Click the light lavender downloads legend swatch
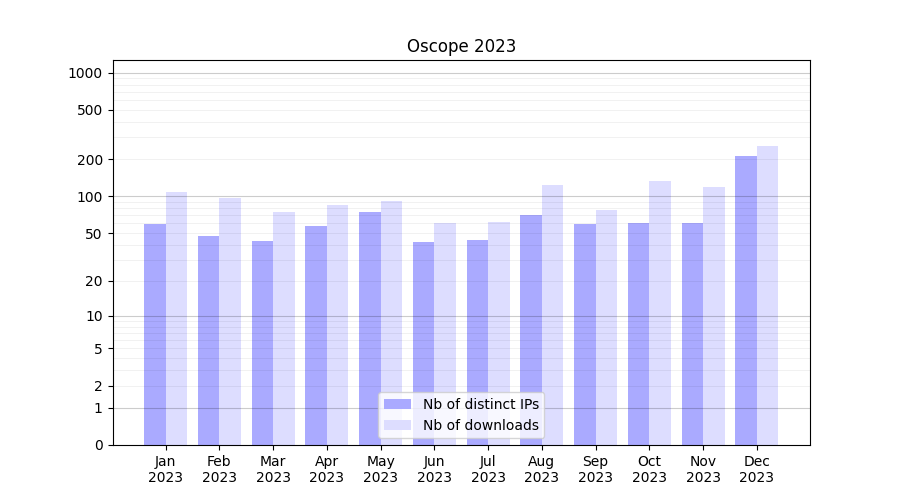 point(397,425)
